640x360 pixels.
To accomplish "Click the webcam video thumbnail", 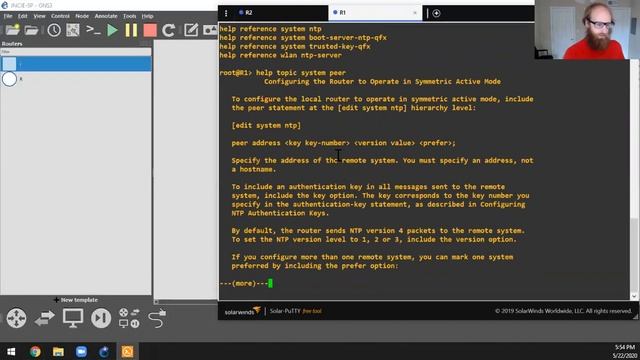I will pos(587,30).
